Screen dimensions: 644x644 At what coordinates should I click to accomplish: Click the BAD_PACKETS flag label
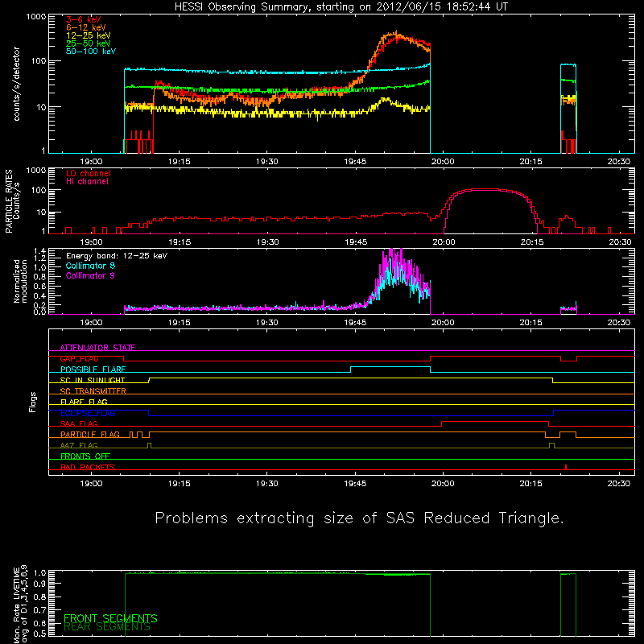pos(88,467)
